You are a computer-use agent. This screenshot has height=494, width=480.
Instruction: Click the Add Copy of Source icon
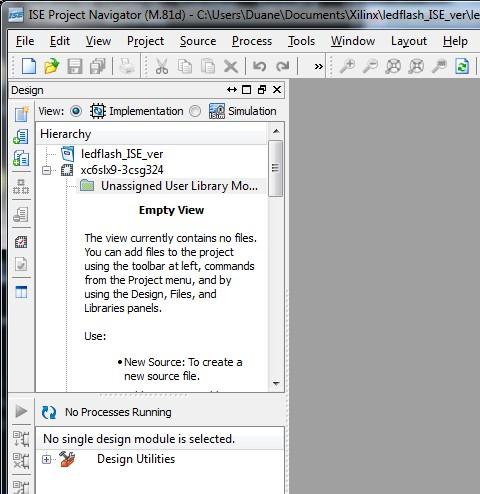21,158
